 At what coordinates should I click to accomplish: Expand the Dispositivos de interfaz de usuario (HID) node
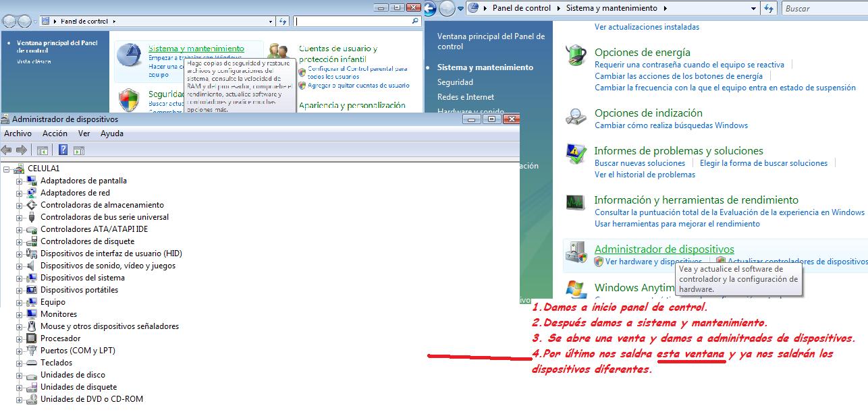pos(19,253)
